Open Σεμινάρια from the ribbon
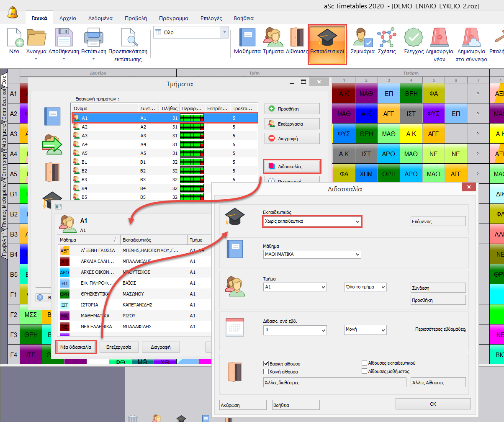Viewport: 504px width, 422px height. click(363, 38)
